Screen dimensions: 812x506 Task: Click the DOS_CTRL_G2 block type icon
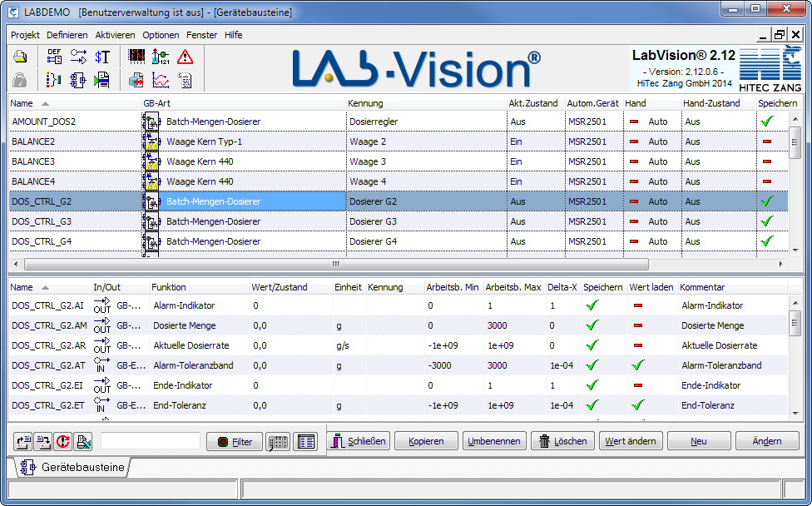[151, 201]
